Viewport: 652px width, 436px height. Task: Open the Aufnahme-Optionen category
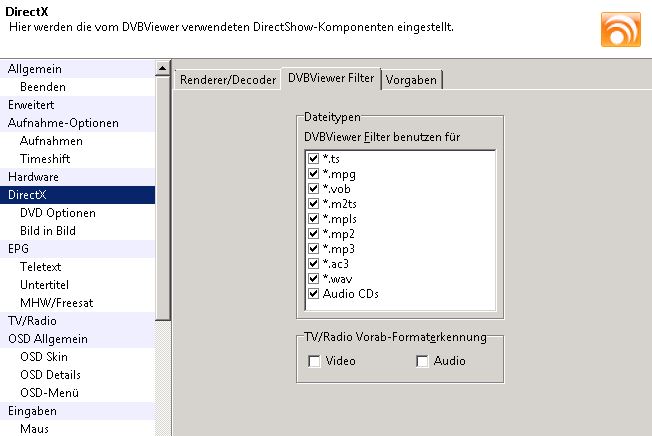(63, 123)
